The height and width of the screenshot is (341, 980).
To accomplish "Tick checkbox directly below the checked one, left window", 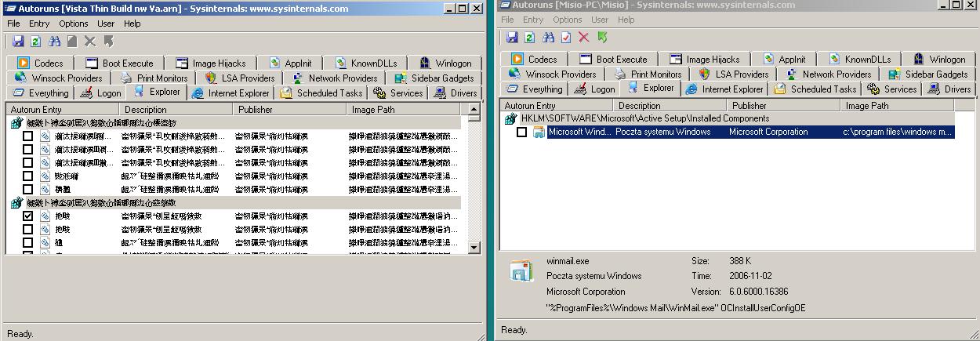I will coord(27,230).
